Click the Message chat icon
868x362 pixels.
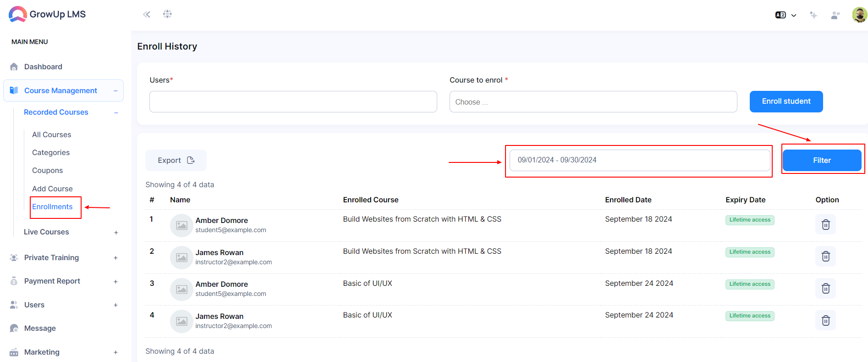(x=14, y=328)
